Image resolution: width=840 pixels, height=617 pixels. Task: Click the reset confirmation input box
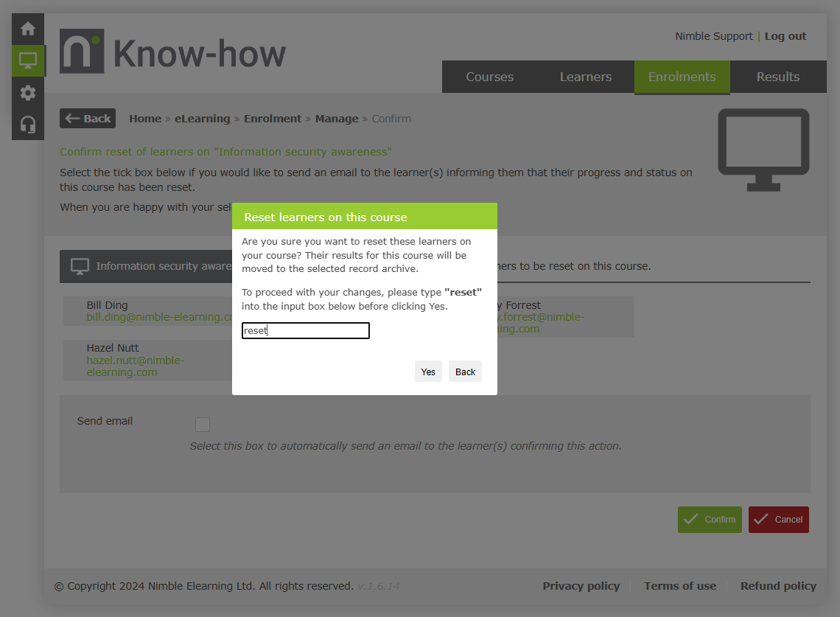point(305,331)
